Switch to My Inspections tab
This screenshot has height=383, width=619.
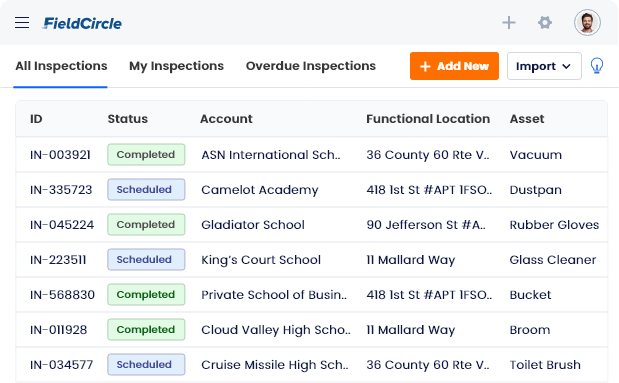[176, 66]
